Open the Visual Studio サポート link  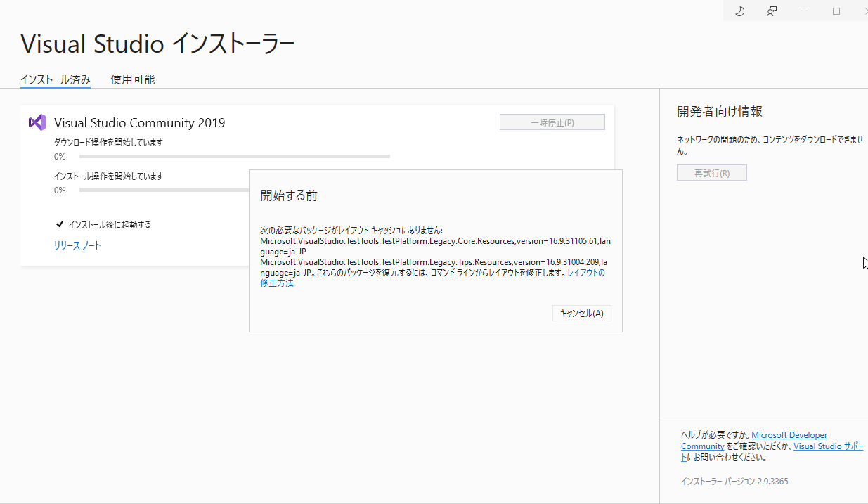(828, 446)
